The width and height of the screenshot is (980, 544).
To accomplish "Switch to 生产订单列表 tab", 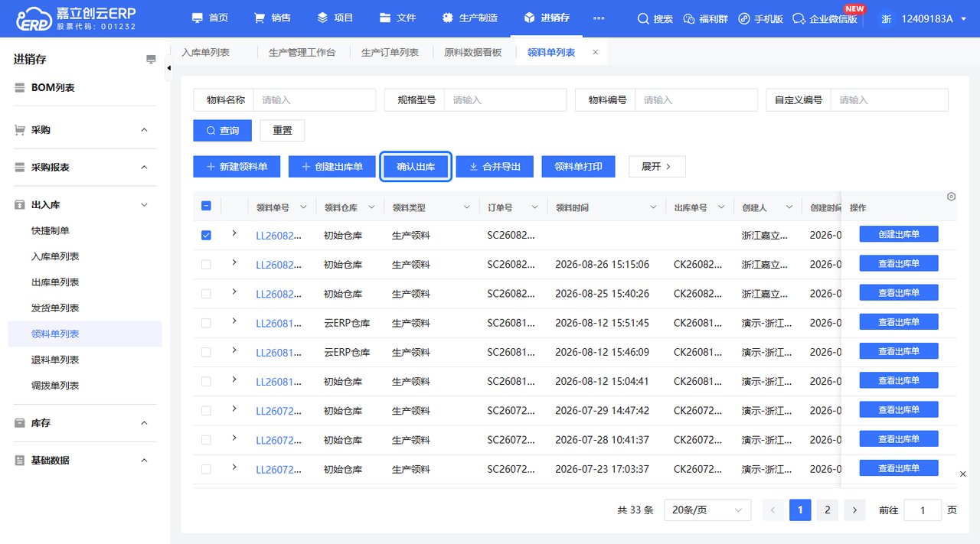I will pyautogui.click(x=390, y=53).
